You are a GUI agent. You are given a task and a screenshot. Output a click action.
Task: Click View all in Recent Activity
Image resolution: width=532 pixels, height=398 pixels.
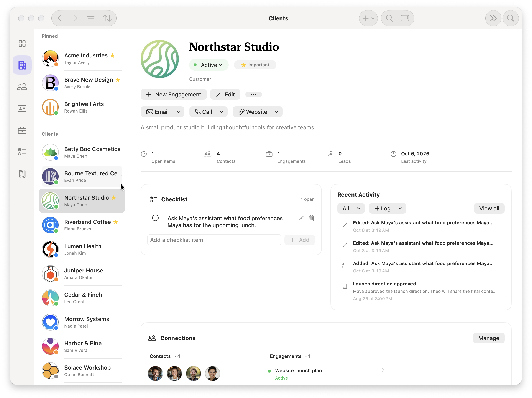pyautogui.click(x=489, y=209)
